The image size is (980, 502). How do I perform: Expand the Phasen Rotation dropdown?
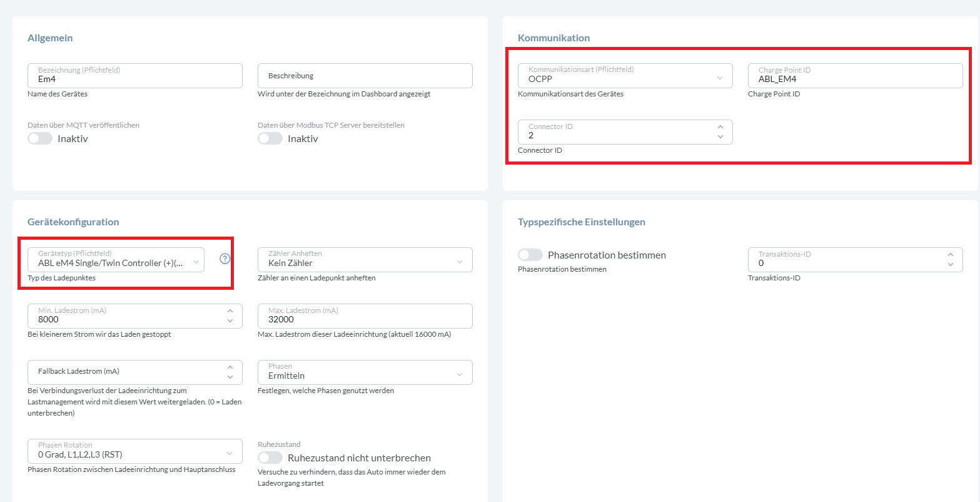pos(134,451)
